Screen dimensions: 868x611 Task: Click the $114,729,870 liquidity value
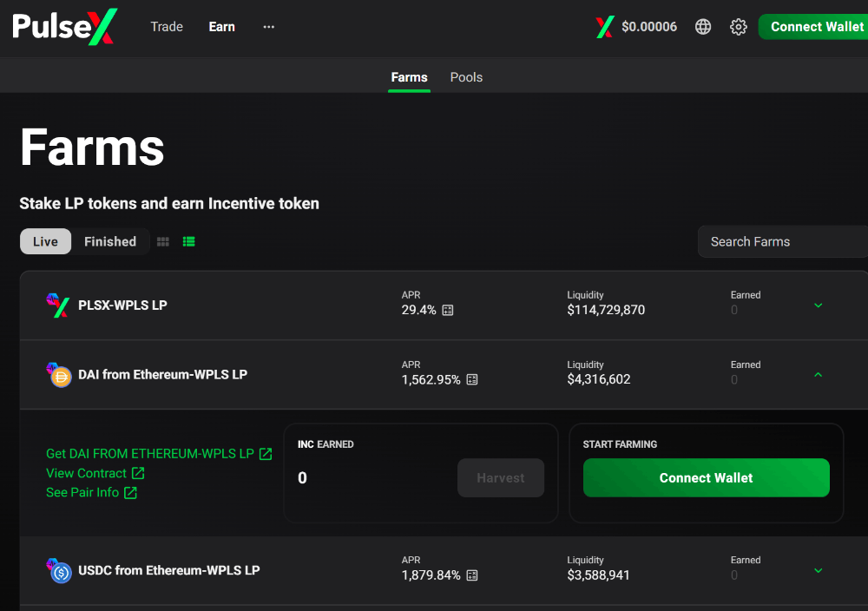pos(606,310)
